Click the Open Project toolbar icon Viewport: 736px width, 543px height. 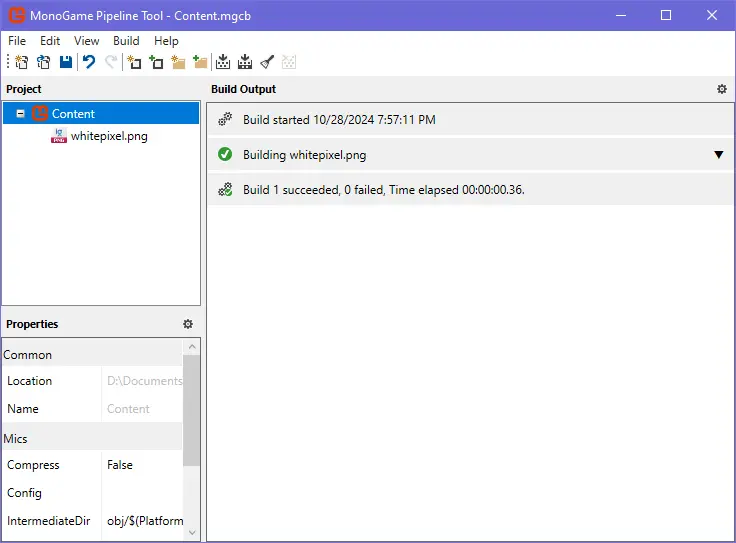pos(44,62)
